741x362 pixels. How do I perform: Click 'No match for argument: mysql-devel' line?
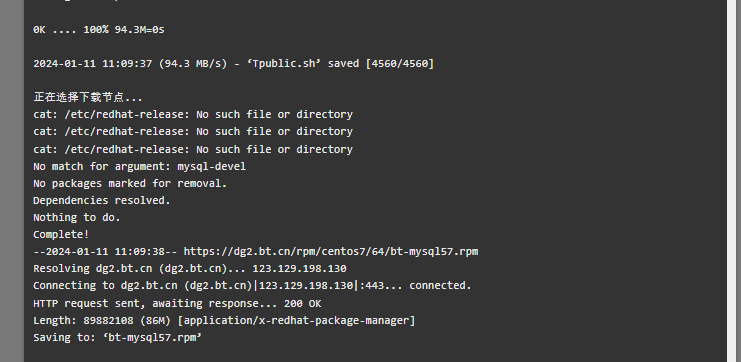point(139,166)
